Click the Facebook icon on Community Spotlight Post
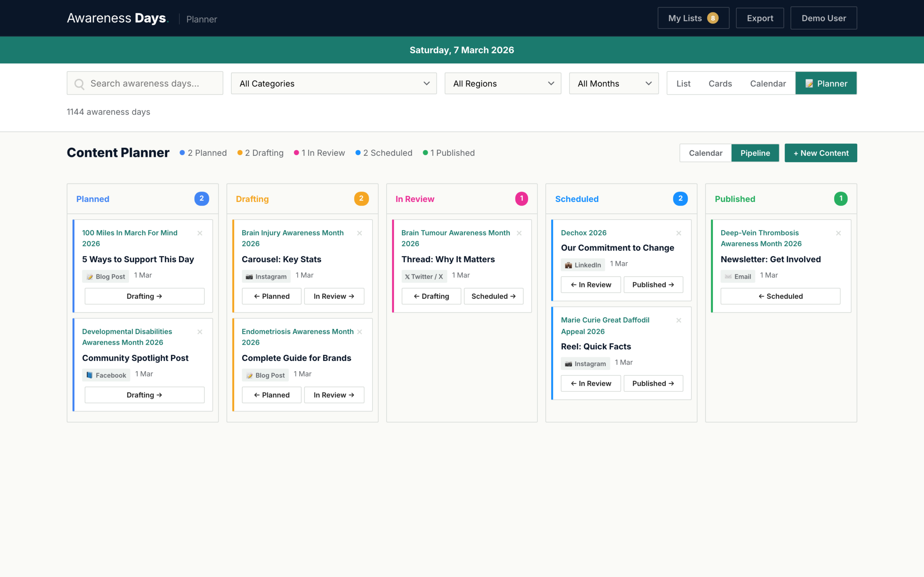The width and height of the screenshot is (924, 577). [x=91, y=375]
